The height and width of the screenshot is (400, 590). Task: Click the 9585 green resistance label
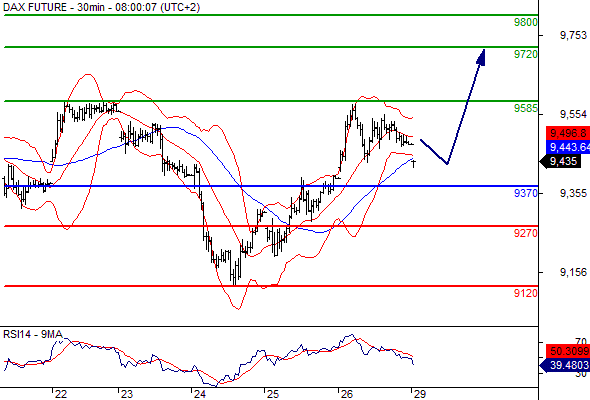526,108
